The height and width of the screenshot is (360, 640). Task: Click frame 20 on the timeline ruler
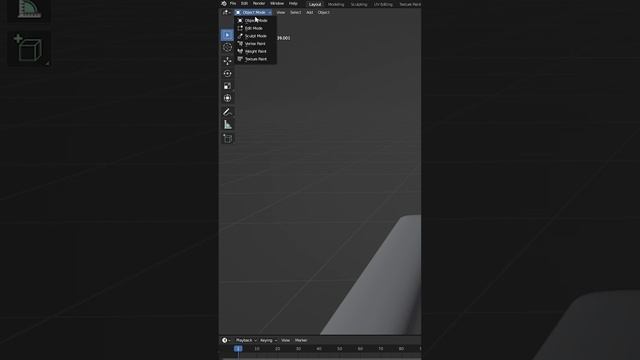pyautogui.click(x=278, y=349)
